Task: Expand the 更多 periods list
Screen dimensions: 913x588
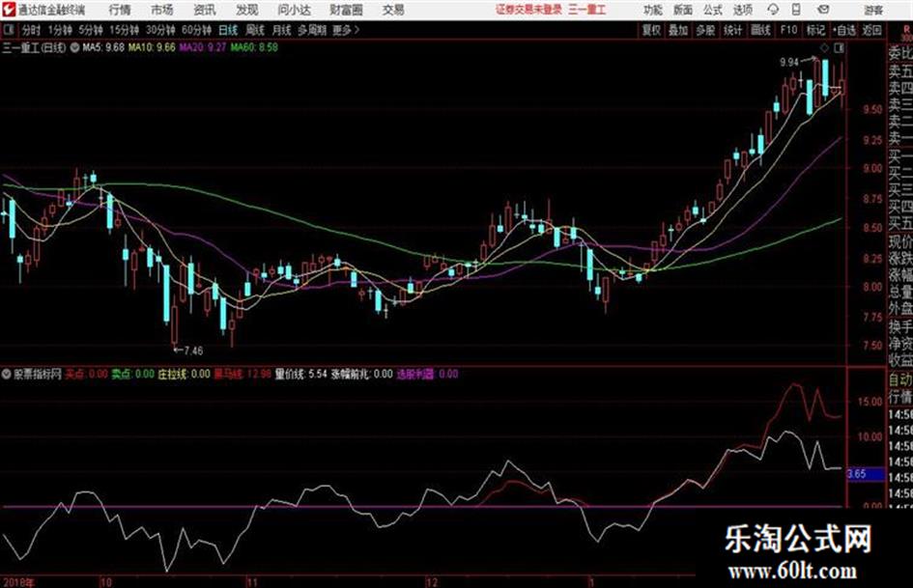Action: (346, 30)
